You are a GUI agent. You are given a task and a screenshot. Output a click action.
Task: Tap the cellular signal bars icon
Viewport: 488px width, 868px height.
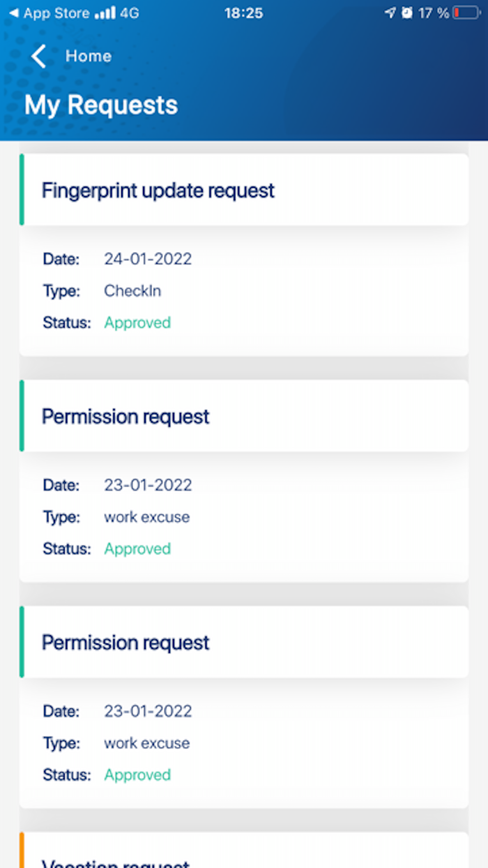pos(105,13)
